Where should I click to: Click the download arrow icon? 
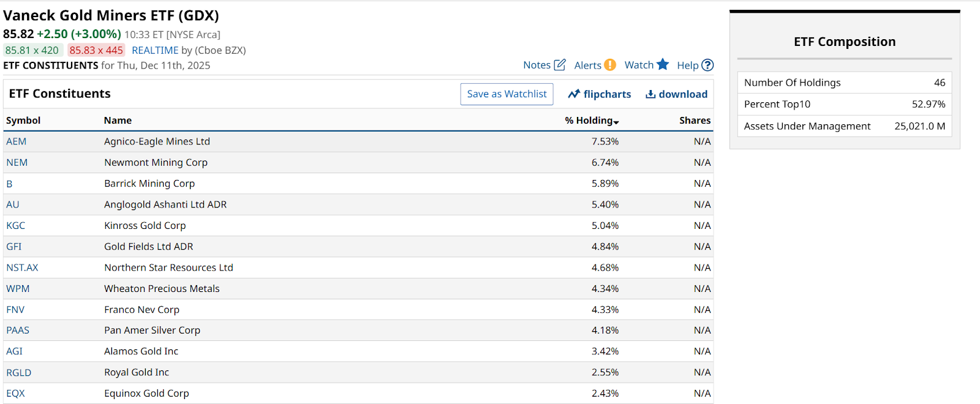pyautogui.click(x=650, y=94)
